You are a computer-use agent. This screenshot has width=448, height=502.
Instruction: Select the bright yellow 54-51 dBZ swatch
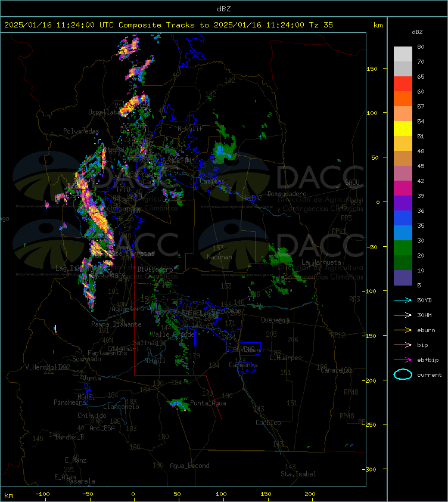403,128
